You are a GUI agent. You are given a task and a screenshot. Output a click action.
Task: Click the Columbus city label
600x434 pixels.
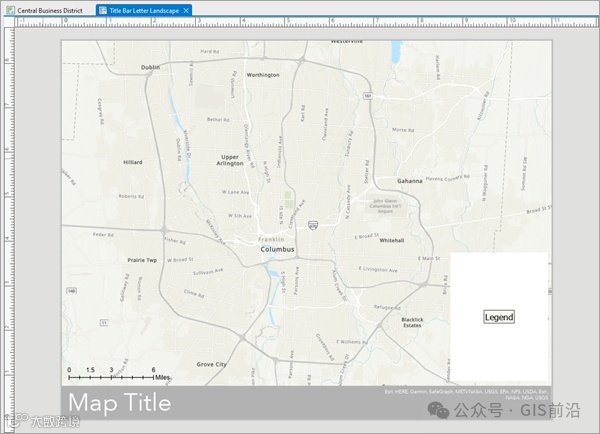click(277, 249)
